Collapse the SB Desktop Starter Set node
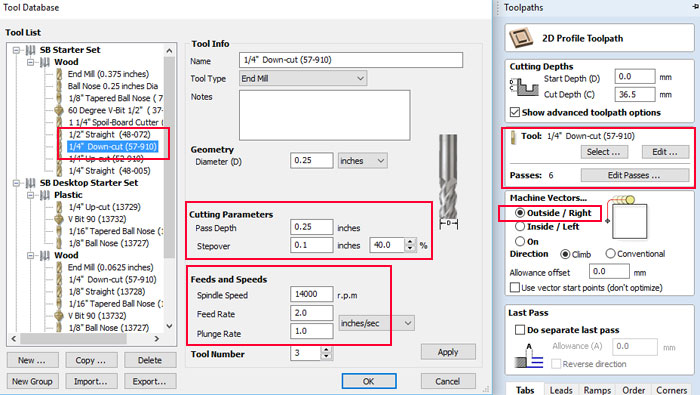 click(17, 183)
